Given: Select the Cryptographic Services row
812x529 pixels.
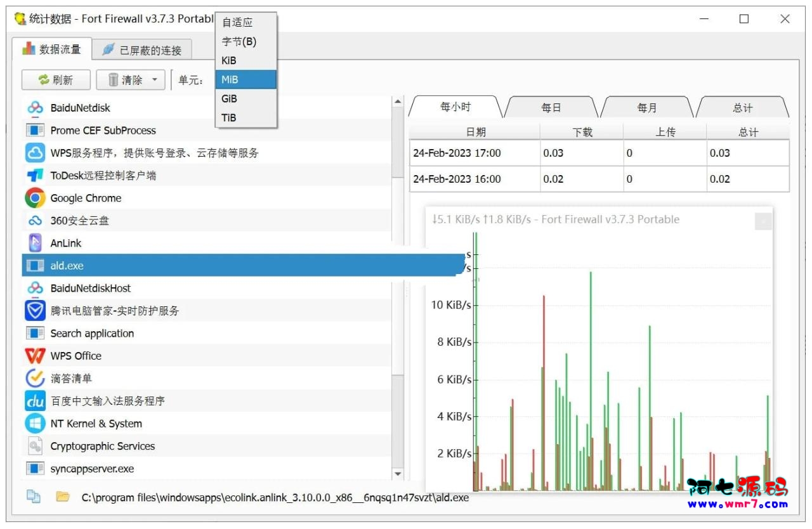Looking at the screenshot, I should [207, 446].
